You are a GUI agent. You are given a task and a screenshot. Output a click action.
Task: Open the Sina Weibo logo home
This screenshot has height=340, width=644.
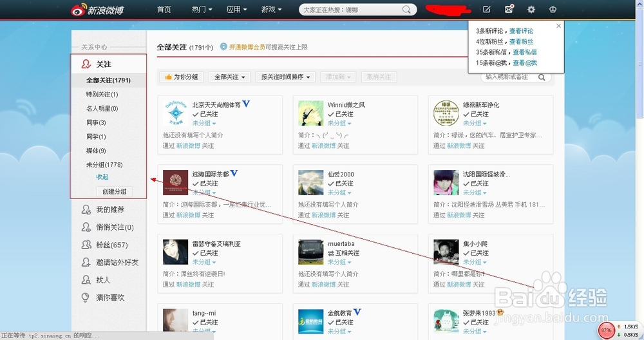97,10
